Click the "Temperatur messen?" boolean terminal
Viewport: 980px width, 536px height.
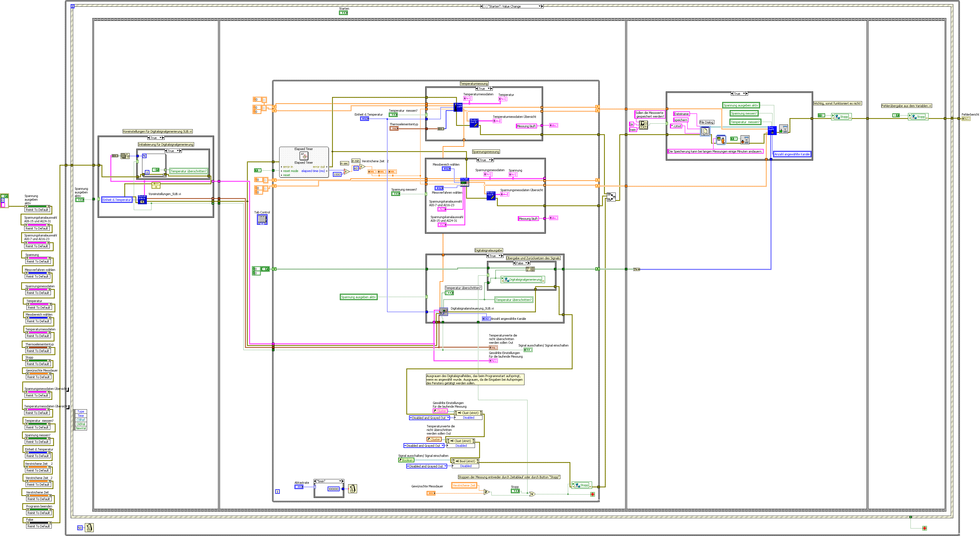tap(394, 115)
